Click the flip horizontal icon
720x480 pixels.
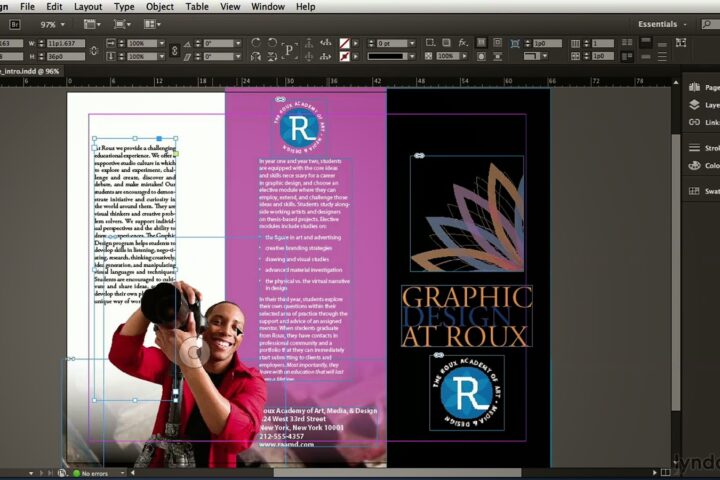point(256,56)
